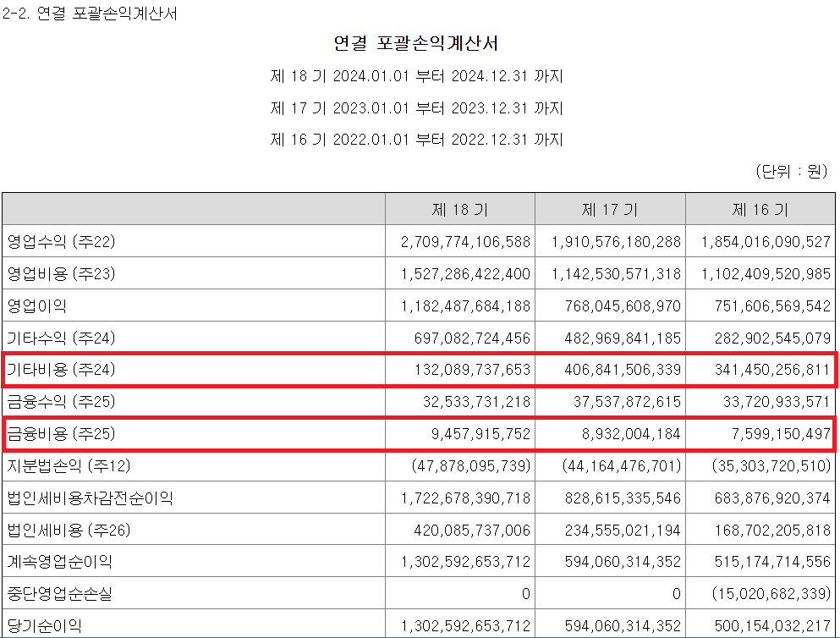Click the row label '중단영업순손실'
Screen dimensions: 840x638
59,593
